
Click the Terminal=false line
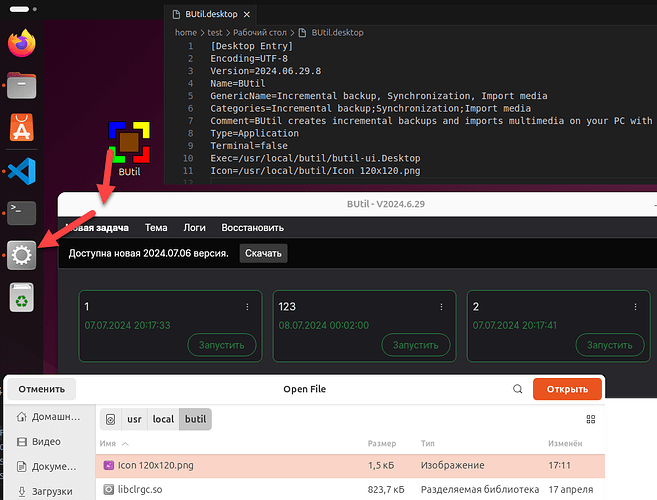click(x=249, y=146)
